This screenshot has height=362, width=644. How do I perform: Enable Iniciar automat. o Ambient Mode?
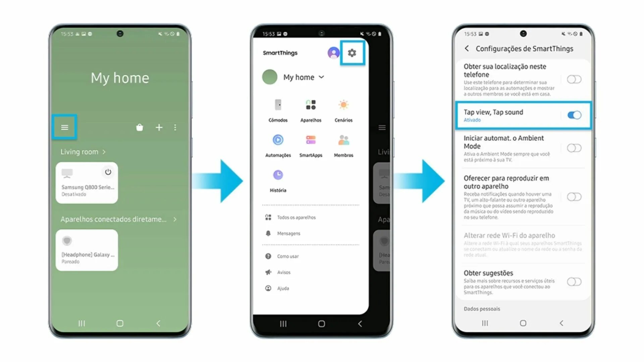pyautogui.click(x=575, y=147)
